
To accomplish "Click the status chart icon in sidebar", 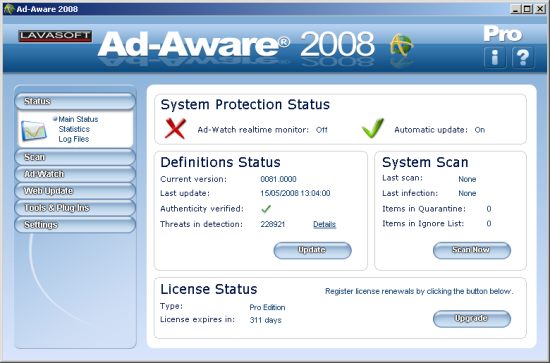I will [34, 130].
